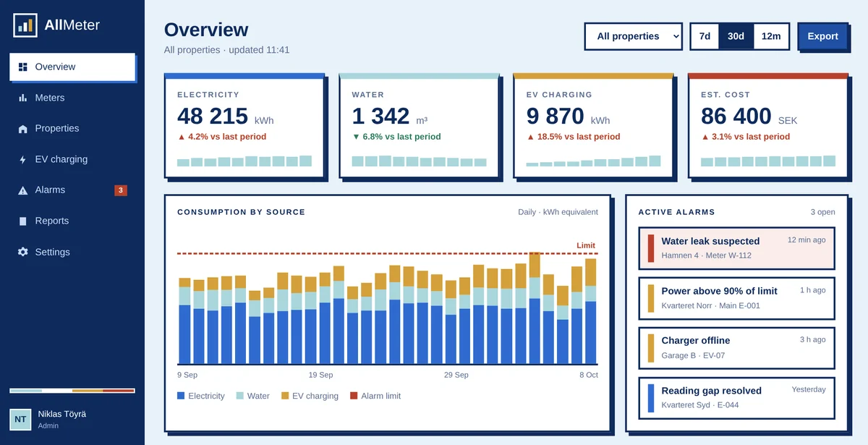The width and height of the screenshot is (868, 445).
Task: Click the AllMeter logo icon
Action: point(25,25)
